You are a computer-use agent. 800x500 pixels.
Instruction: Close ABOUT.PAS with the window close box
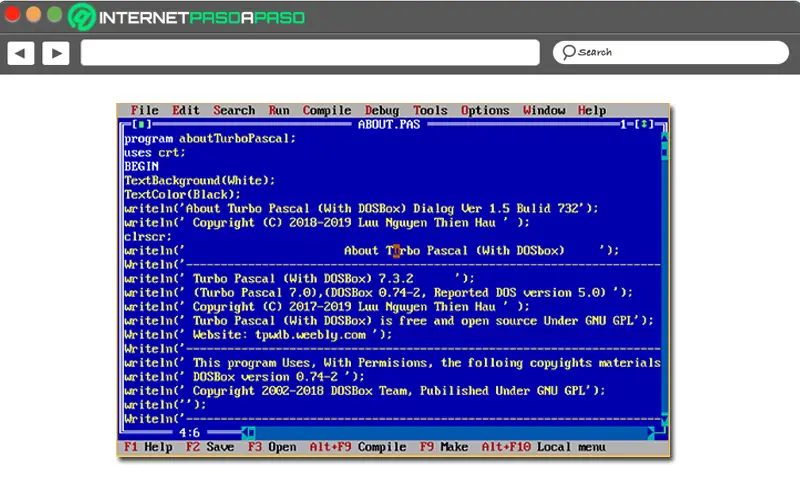coord(141,124)
